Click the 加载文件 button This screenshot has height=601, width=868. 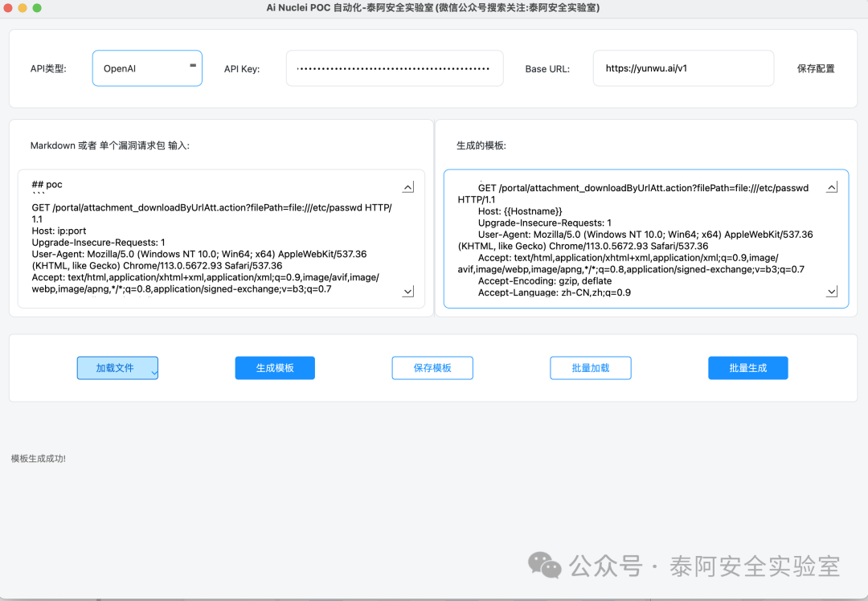117,368
